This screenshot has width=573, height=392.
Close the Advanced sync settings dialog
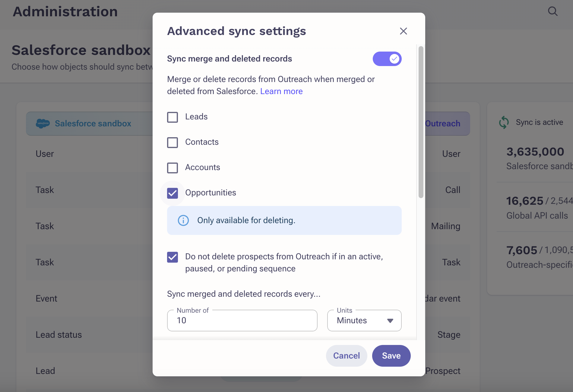tap(403, 31)
